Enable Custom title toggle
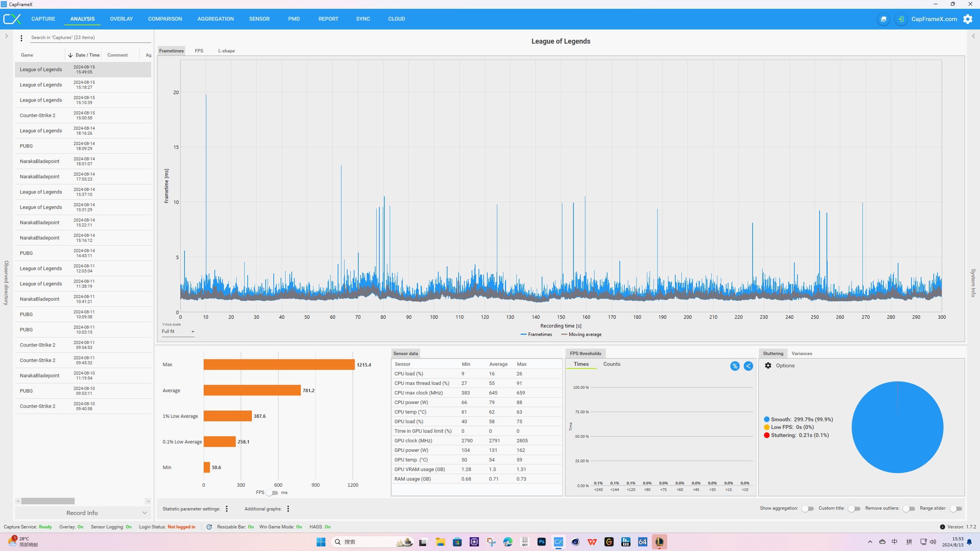This screenshot has height=551, width=980. pos(854,509)
